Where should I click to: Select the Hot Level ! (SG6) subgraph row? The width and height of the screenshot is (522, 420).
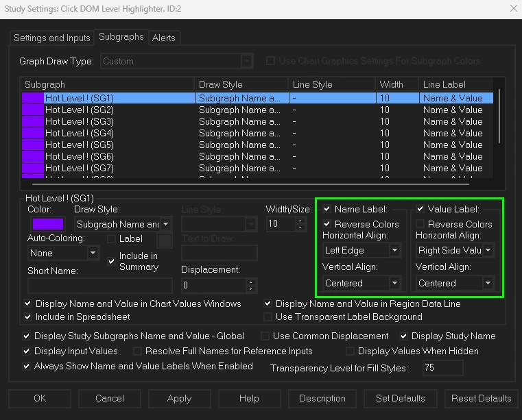[x=79, y=156]
